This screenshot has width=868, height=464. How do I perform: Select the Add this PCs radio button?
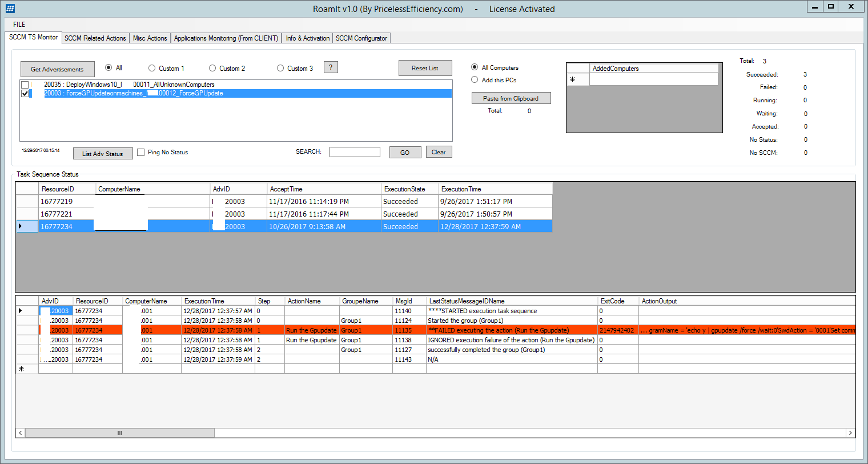point(475,80)
